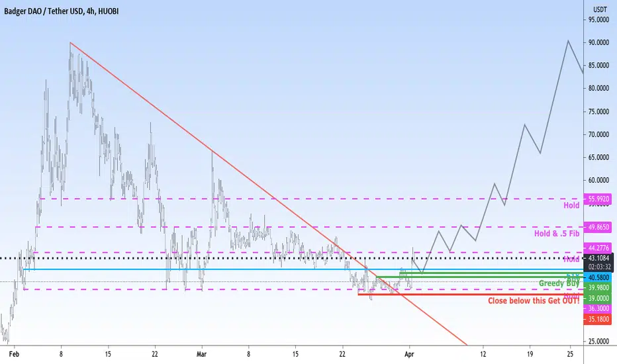Viewport: 617px width, 364px height.
Task: Click the Apr date label on time axis
Action: [409, 354]
